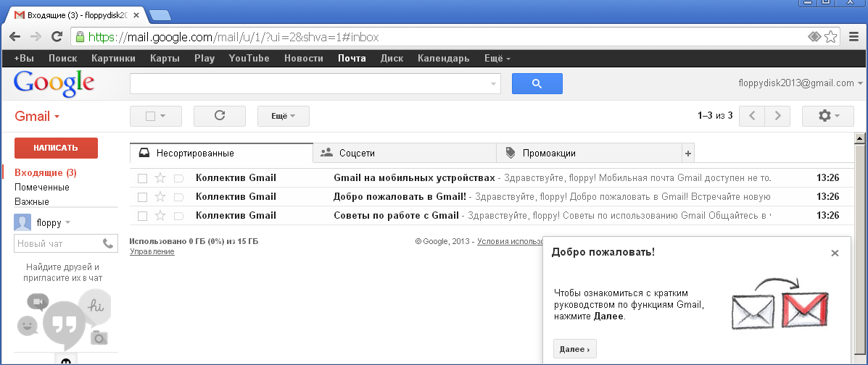Click the browser forward arrow
Image resolution: width=868 pixels, height=365 pixels.
coord(36,37)
